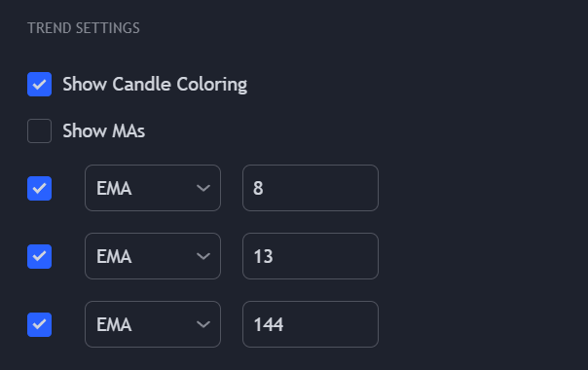
Task: Turn off the checkbox for the 144 EMA
Action: [39, 324]
